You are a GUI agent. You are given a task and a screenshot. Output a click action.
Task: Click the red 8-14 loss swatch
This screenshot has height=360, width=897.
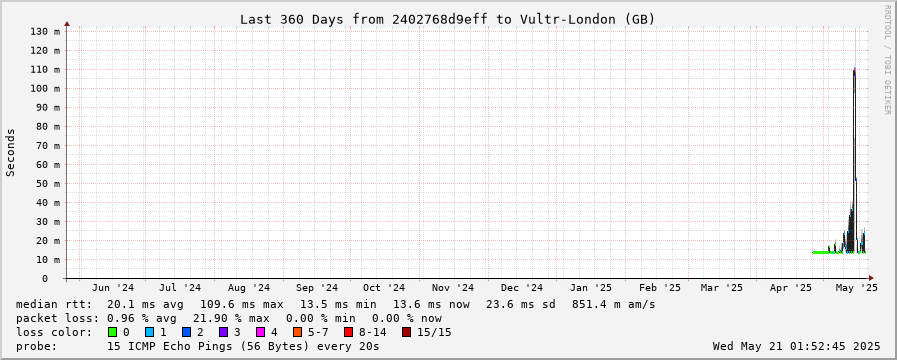348,332
